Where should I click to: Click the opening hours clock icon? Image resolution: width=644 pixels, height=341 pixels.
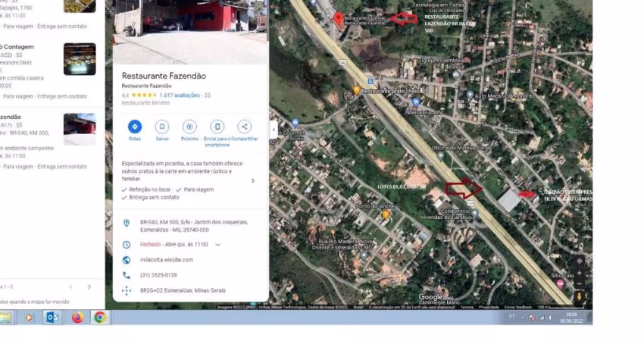click(127, 245)
